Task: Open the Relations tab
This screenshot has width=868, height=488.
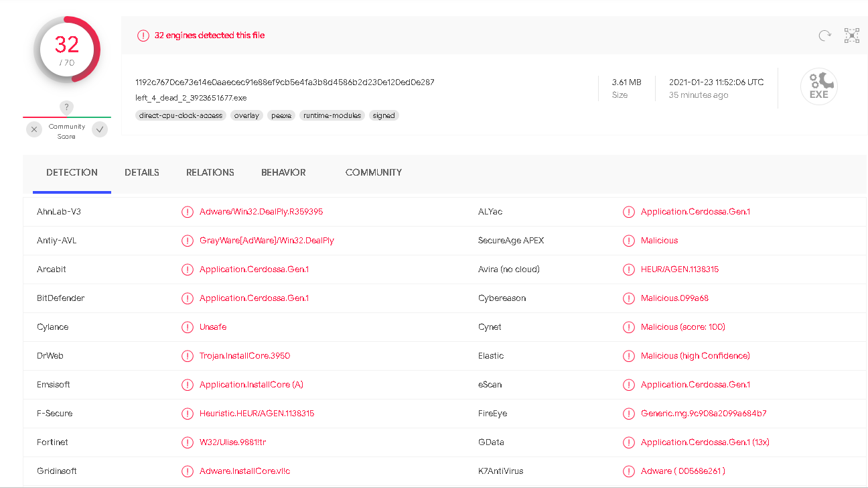Action: tap(210, 172)
